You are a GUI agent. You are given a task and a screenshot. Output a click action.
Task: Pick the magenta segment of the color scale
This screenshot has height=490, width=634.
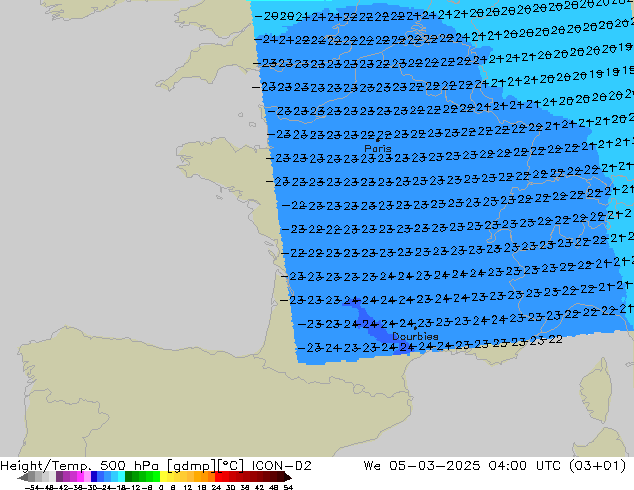[80, 477]
